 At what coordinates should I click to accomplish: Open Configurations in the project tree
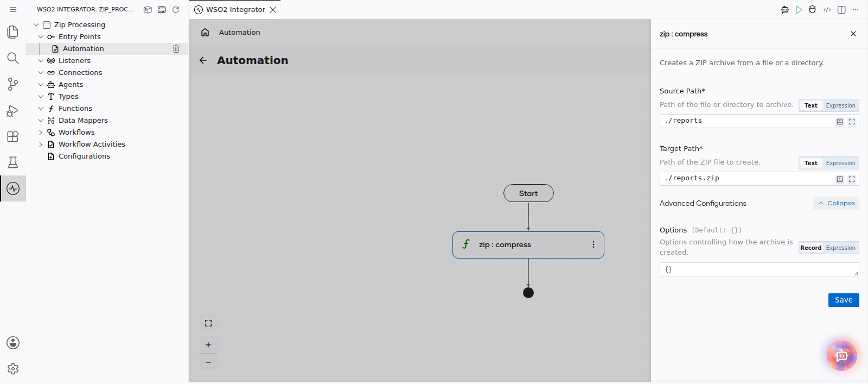84,156
